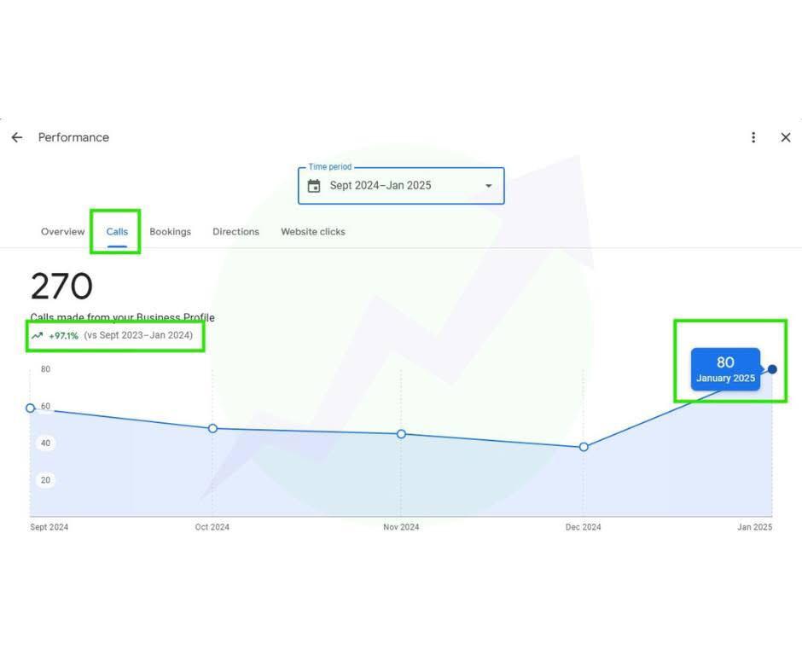Select the Calls tab
The image size is (802, 672).
117,232
